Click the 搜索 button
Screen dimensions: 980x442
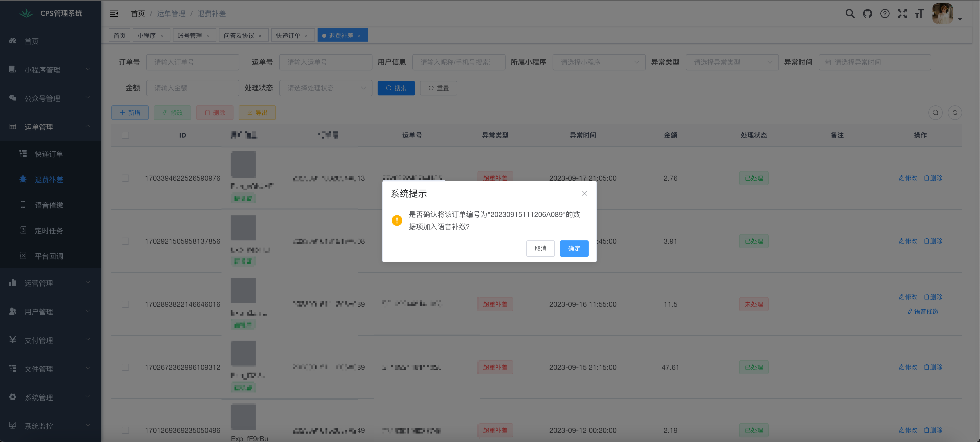tap(396, 88)
